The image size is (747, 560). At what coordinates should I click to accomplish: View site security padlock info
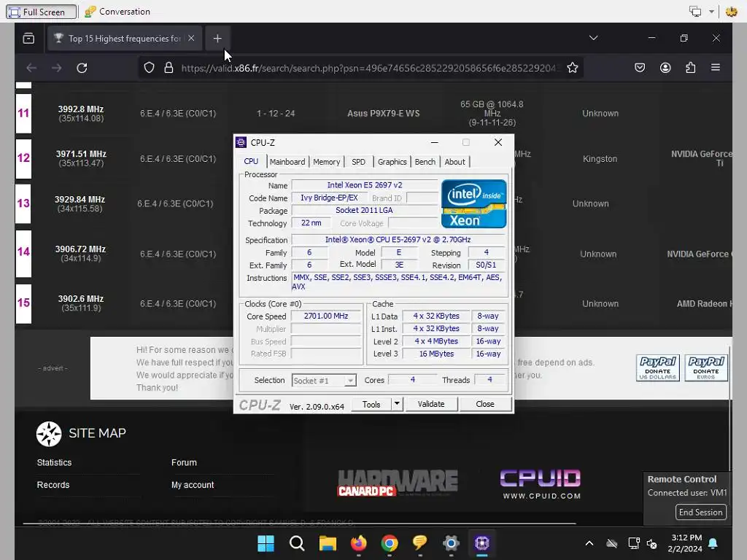169,68
